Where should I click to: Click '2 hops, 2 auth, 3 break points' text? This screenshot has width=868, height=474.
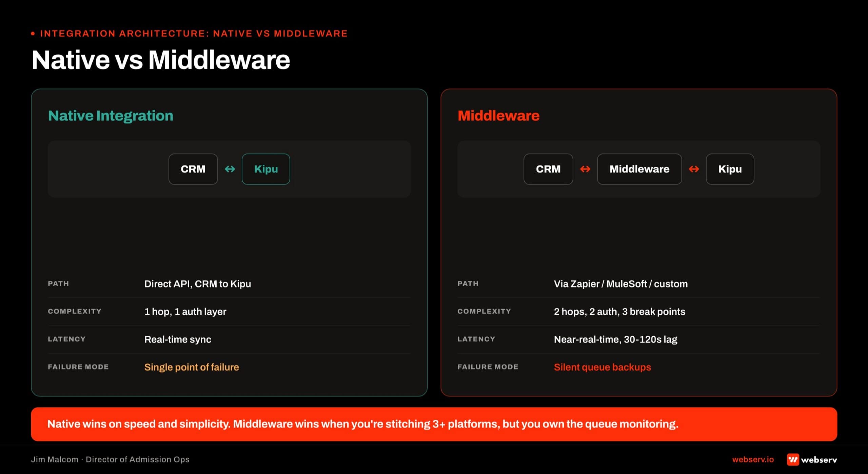click(619, 312)
